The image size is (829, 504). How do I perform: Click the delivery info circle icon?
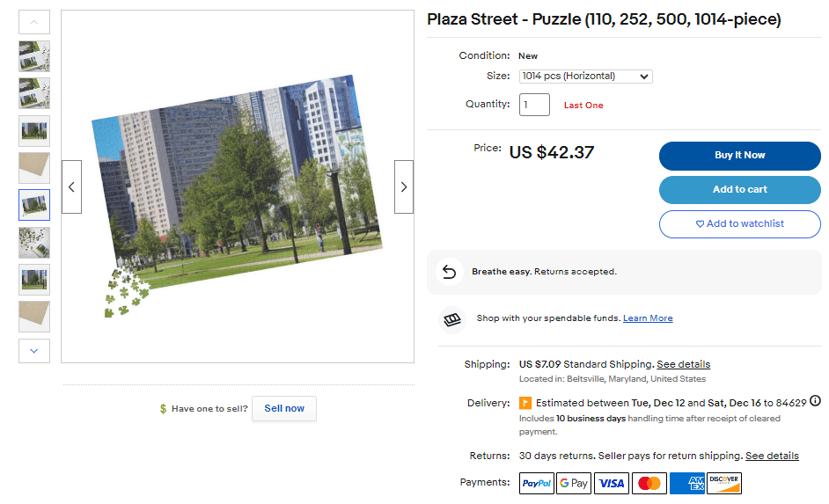point(815,401)
